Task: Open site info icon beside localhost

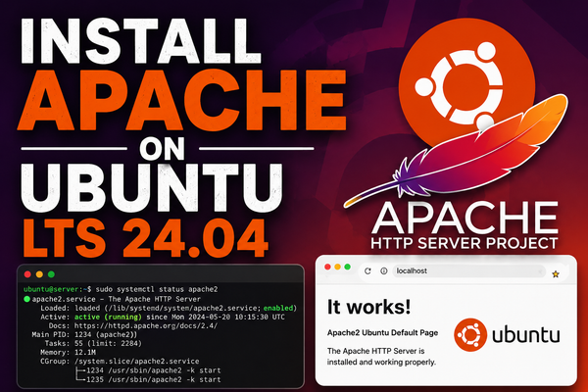Action: 383,270
